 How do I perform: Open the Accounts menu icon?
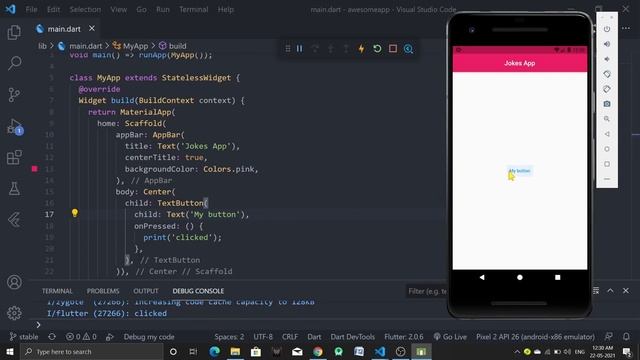[14, 282]
